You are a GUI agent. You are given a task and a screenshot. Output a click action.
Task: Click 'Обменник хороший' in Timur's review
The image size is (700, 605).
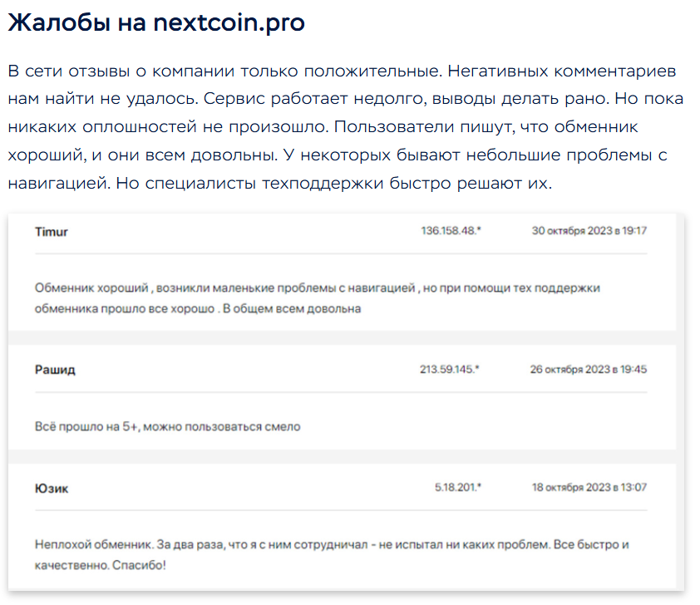(91, 288)
